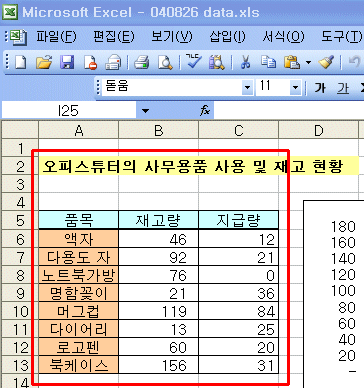The width and height of the screenshot is (364, 388).
Task: Expand the 돋움 font name dropdown
Action: 247,88
